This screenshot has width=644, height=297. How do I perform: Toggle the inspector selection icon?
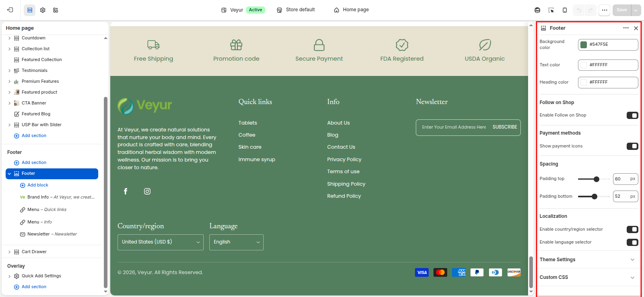click(x=551, y=10)
